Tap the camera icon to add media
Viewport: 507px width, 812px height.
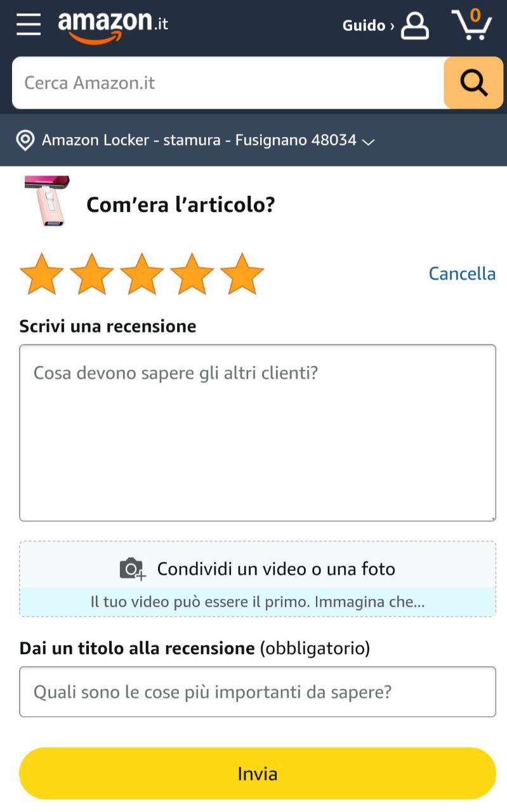pos(133,569)
